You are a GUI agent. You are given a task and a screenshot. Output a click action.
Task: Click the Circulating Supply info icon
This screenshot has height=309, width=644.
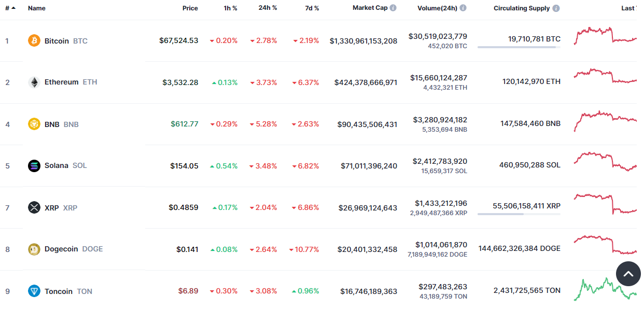point(556,8)
